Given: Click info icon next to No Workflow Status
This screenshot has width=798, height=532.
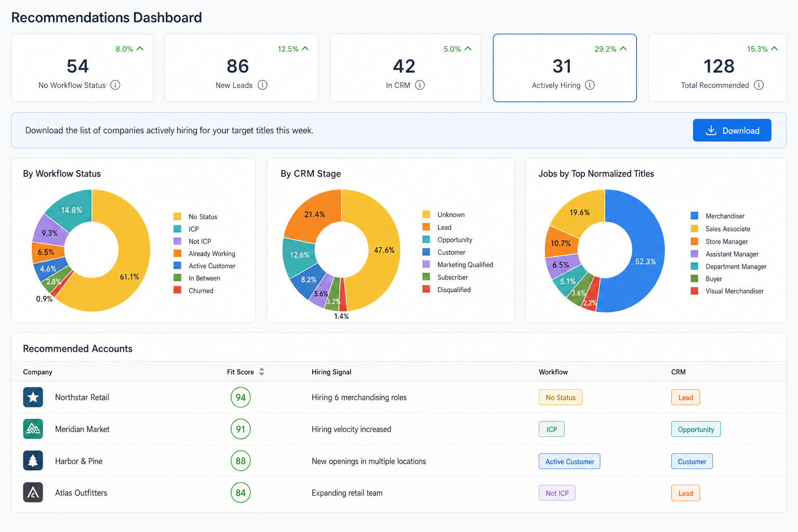Looking at the screenshot, I should click(x=115, y=85).
